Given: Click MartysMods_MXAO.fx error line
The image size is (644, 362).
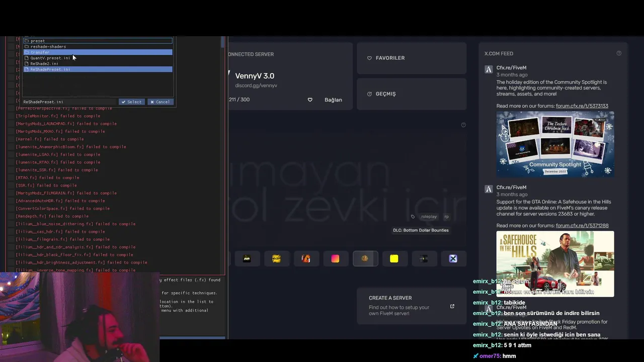Looking at the screenshot, I should 60,131.
